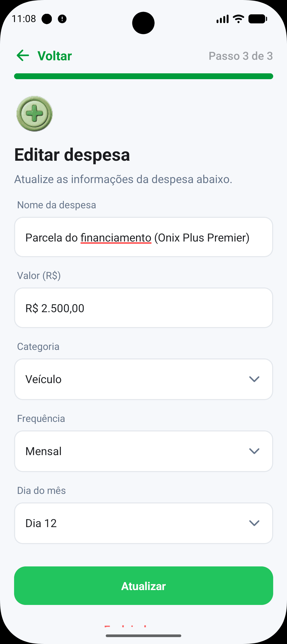Image resolution: width=287 pixels, height=644 pixels.
Task: Tap the Wi-Fi status icon
Action: click(x=238, y=19)
